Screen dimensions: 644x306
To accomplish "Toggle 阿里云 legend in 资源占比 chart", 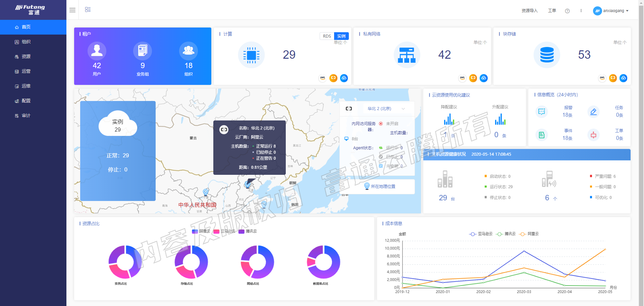I will point(201,231).
